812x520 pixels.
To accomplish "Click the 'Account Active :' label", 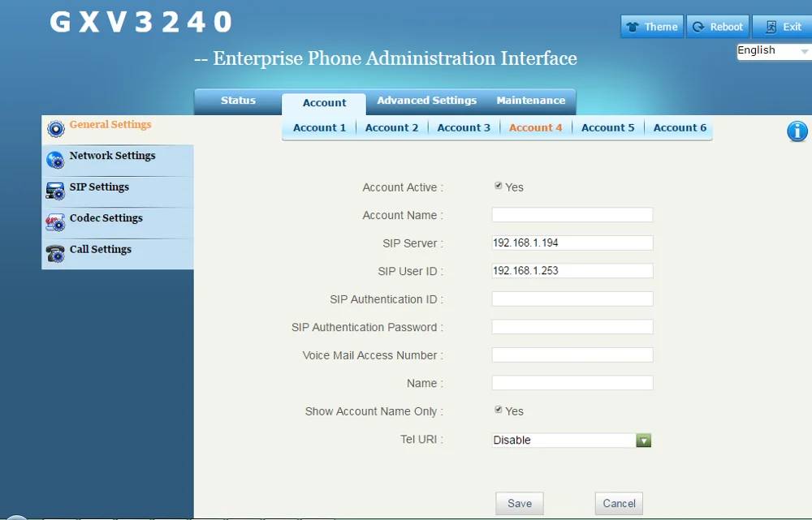I will click(403, 187).
